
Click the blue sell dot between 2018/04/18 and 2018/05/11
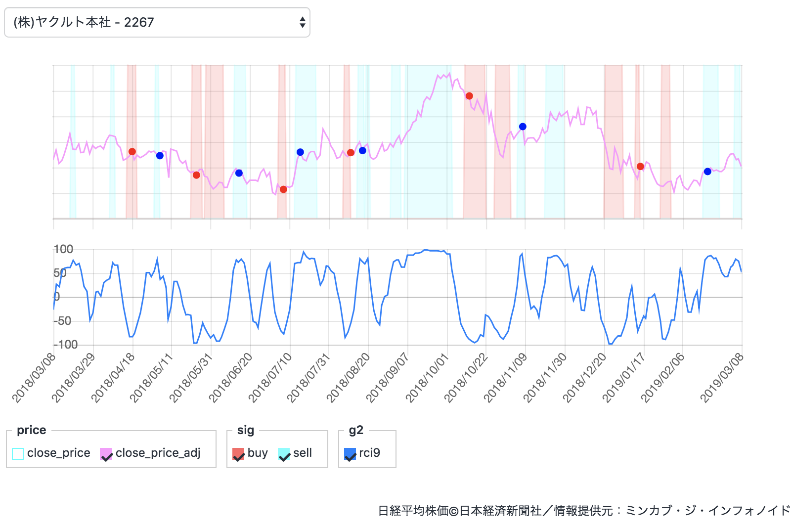pos(160,156)
